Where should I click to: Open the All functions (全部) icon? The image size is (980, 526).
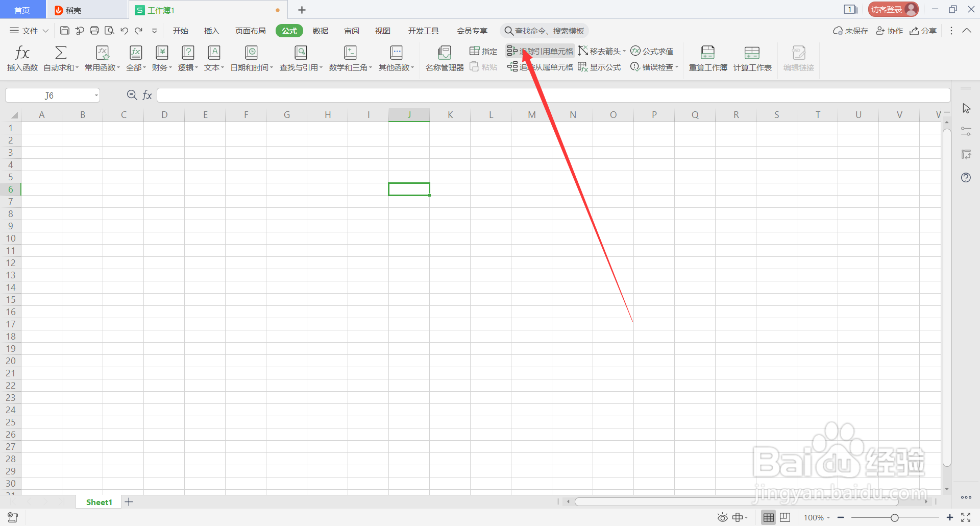[x=136, y=52]
